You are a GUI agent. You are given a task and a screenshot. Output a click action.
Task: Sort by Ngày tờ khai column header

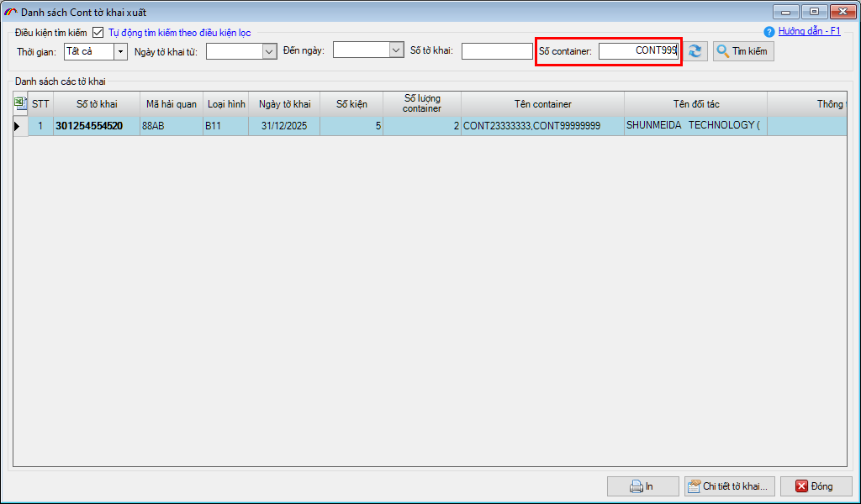(284, 104)
